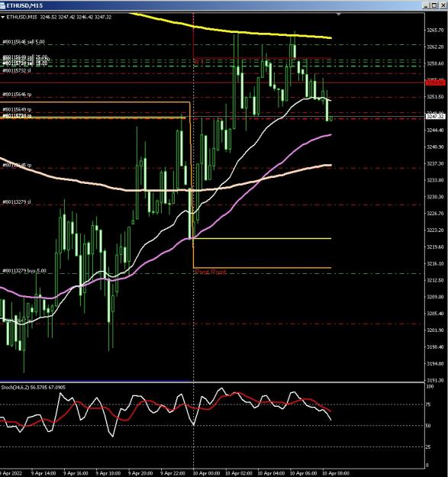The image size is (448, 477).
Task: Click the 9 Apr 20:00 time axis label
Action: (140, 473)
